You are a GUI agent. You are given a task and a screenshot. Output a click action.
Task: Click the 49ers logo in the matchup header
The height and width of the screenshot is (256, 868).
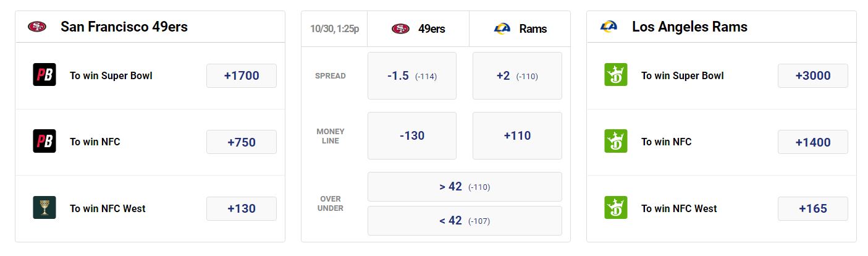coord(400,28)
